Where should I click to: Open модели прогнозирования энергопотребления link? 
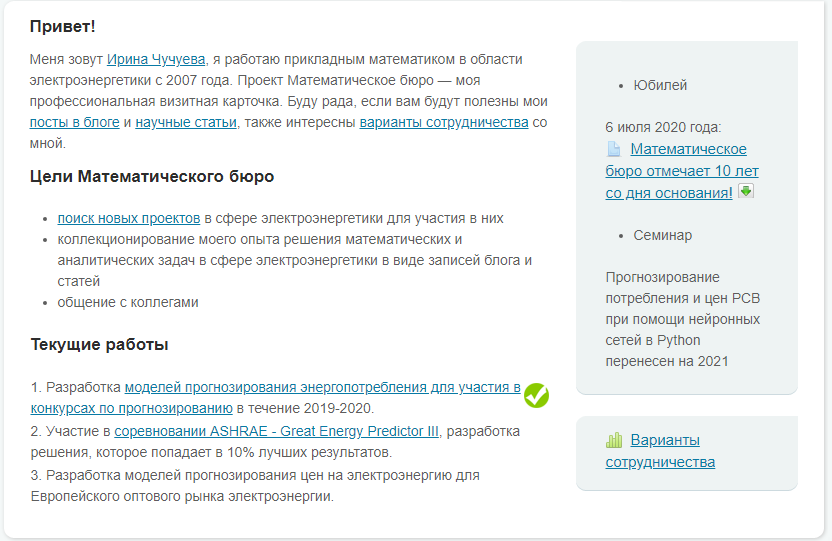click(276, 398)
